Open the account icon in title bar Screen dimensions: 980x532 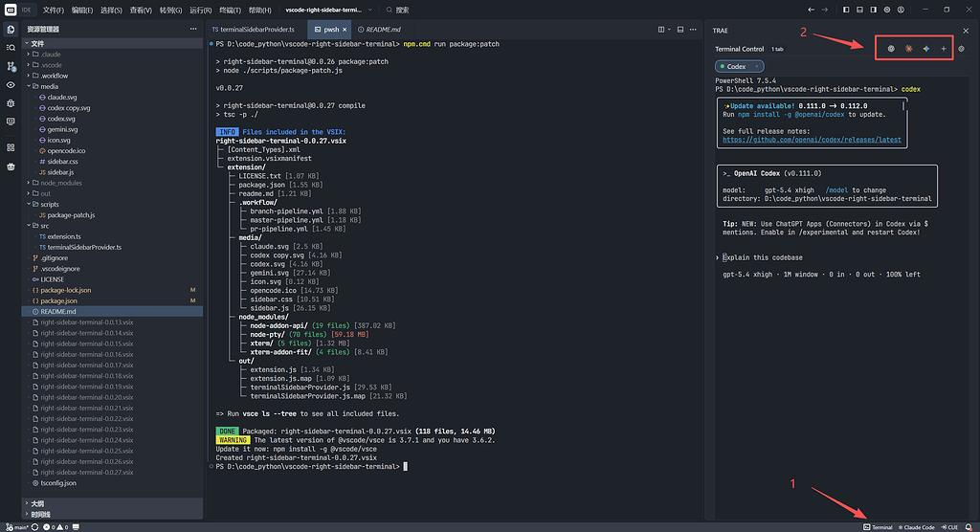(x=901, y=10)
